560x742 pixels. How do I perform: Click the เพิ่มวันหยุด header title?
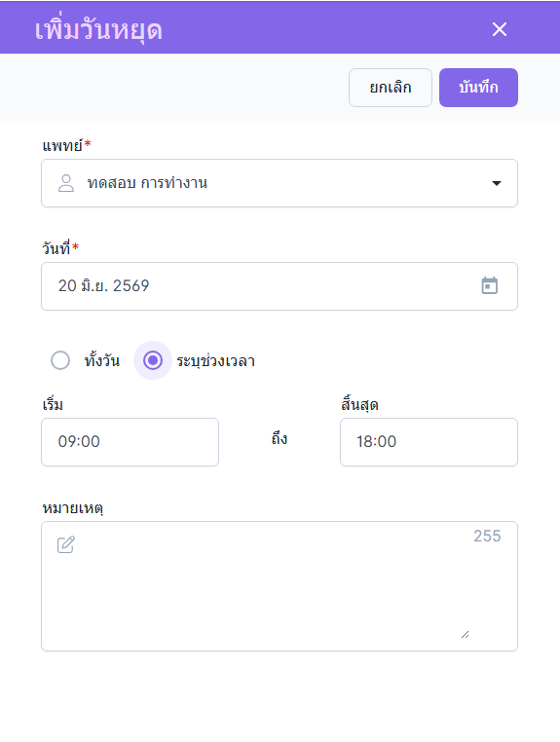pos(98,29)
